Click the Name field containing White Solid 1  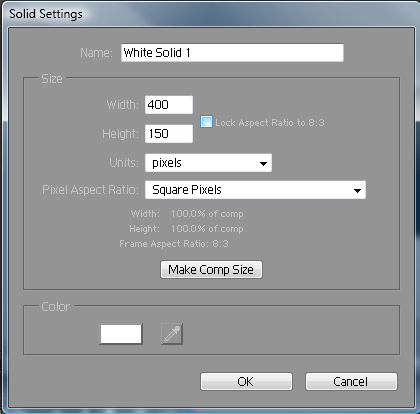(x=232, y=53)
